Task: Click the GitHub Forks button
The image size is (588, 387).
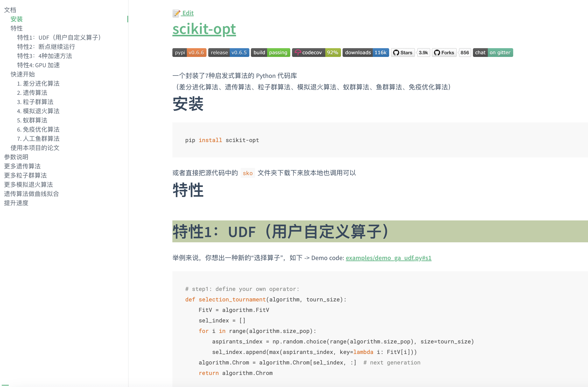Action: click(x=444, y=52)
